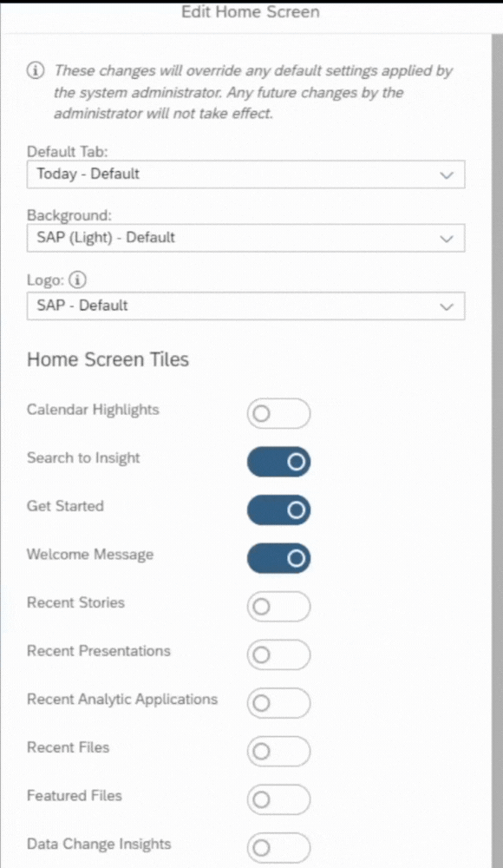Disable the Welcome Message toggle
The image size is (503, 868).
coord(278,558)
